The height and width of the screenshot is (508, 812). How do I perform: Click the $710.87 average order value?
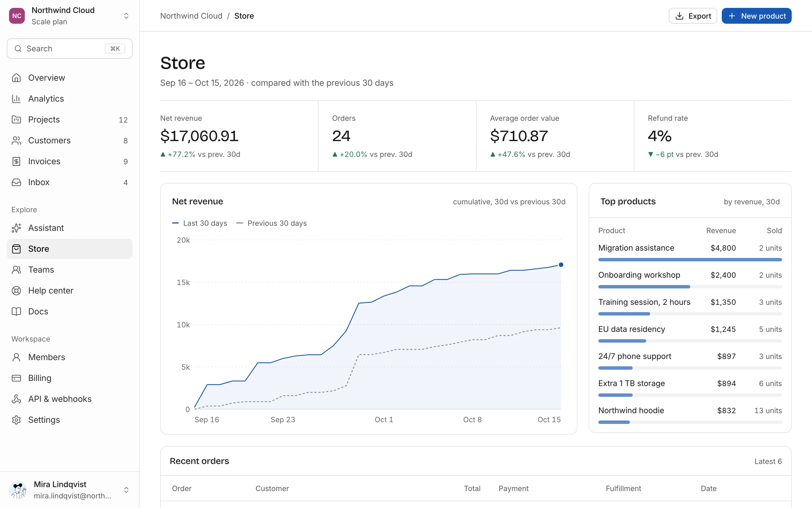point(519,136)
